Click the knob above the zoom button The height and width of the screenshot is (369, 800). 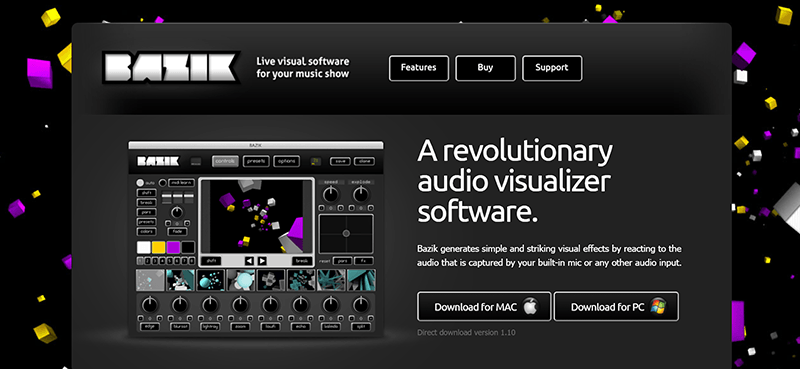[x=240, y=305]
